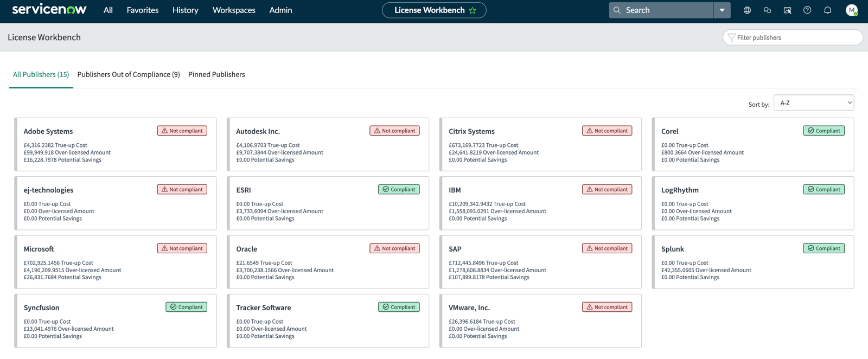Select the All Publishers (15) tab
The image size is (868, 359).
(x=41, y=74)
